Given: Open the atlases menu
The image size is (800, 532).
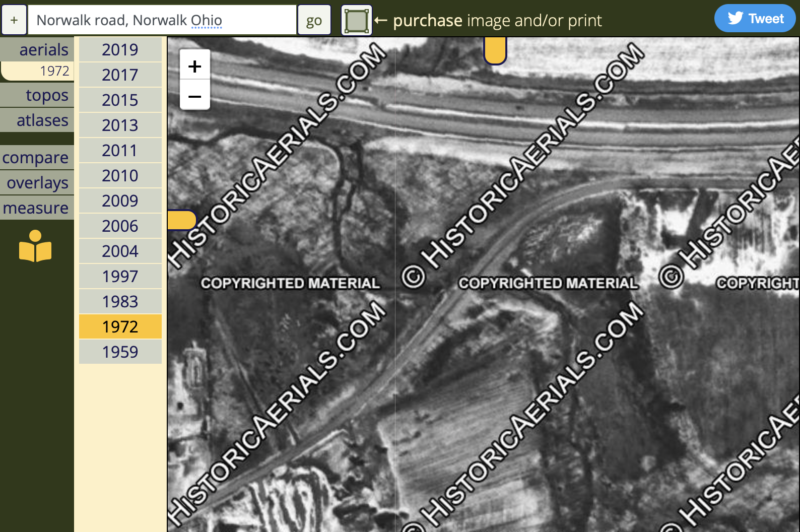Looking at the screenshot, I should [x=37, y=120].
